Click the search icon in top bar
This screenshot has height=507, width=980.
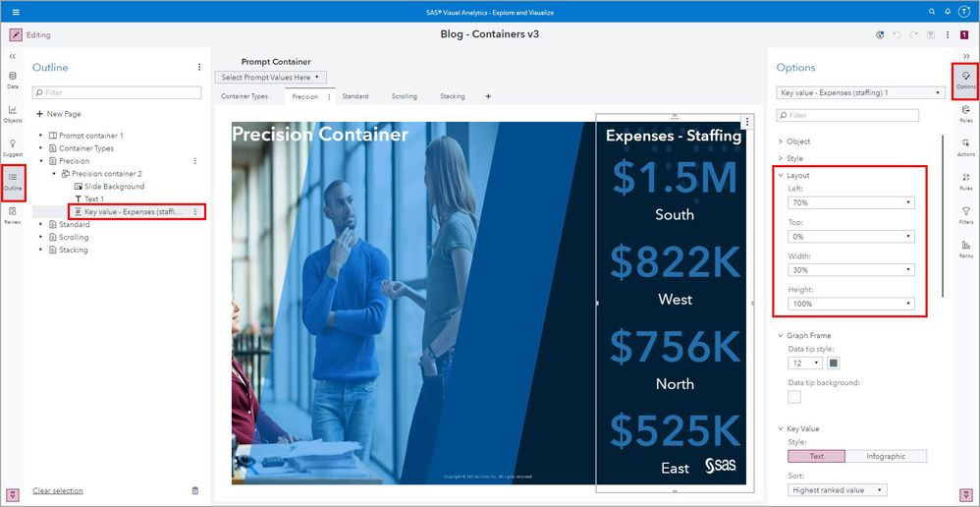(x=931, y=12)
